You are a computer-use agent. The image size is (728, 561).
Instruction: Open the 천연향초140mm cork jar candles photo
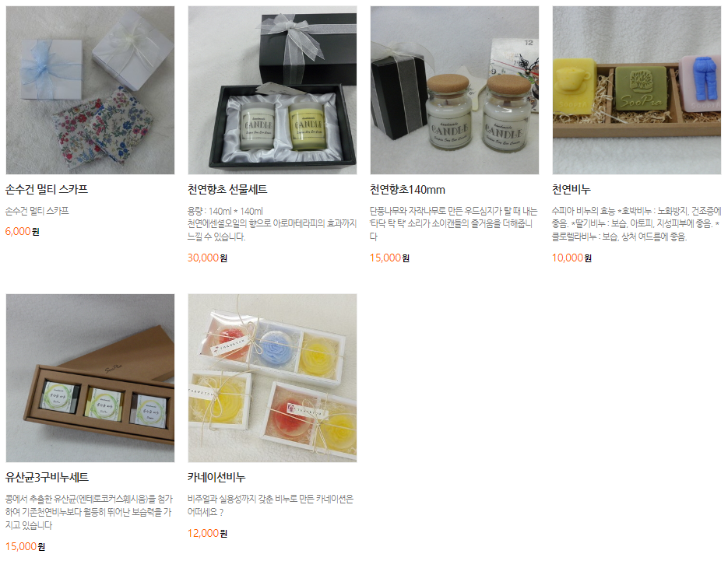[455, 90]
